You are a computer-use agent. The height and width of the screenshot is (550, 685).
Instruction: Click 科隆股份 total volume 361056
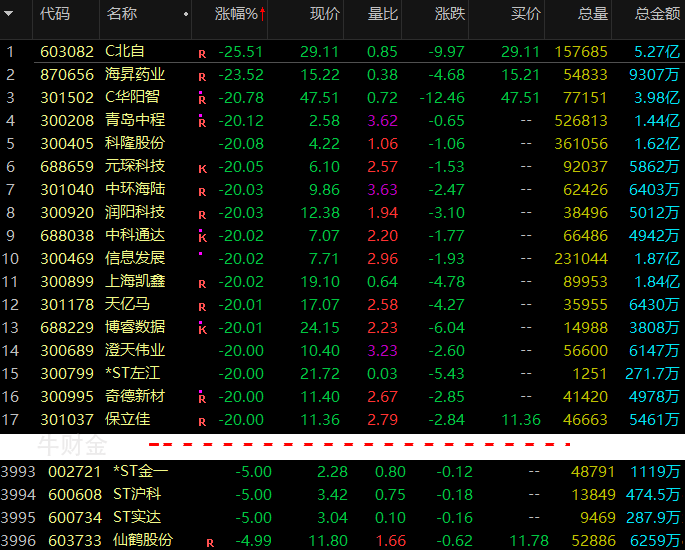tap(581, 144)
